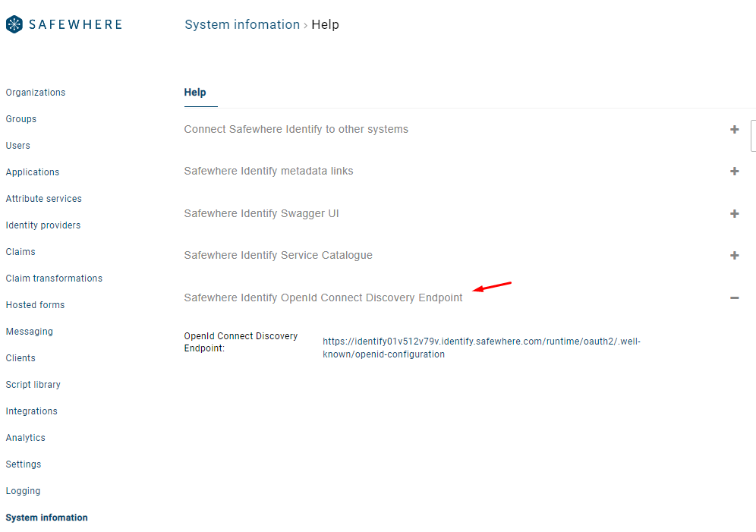Select Identity providers in the sidebar
This screenshot has width=756, height=532.
(43, 225)
